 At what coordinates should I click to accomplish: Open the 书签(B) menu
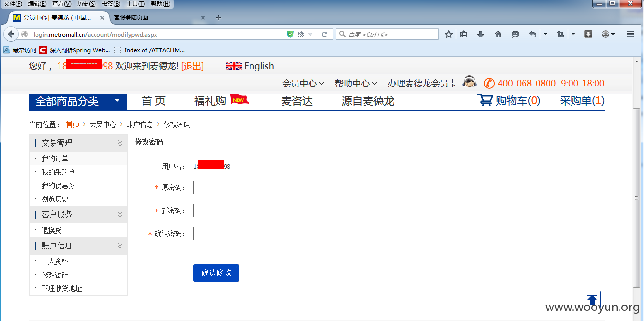click(111, 4)
